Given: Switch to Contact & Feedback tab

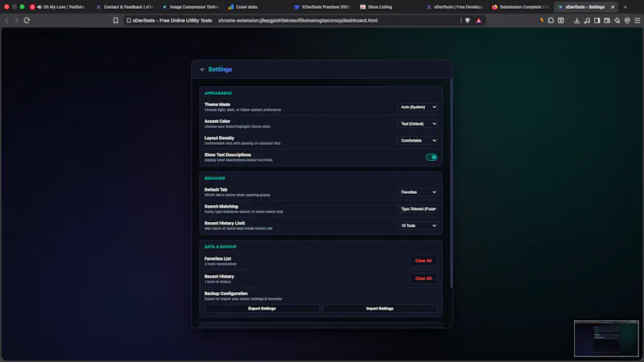Looking at the screenshot, I should pos(125,7).
